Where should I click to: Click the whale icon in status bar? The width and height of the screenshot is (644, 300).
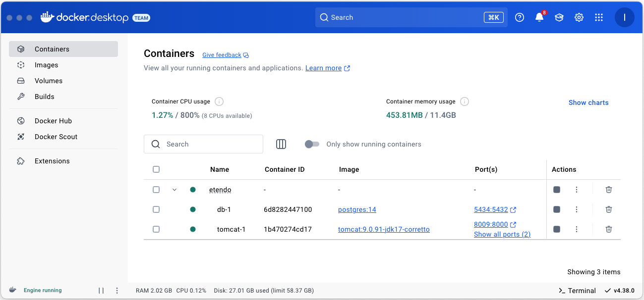pos(13,290)
